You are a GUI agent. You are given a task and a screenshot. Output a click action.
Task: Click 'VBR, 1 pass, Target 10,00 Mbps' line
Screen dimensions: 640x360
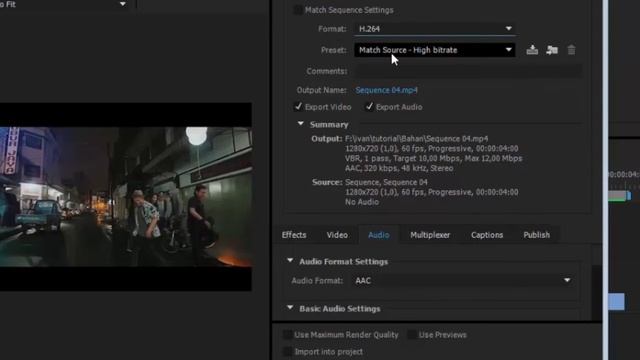[x=433, y=158]
